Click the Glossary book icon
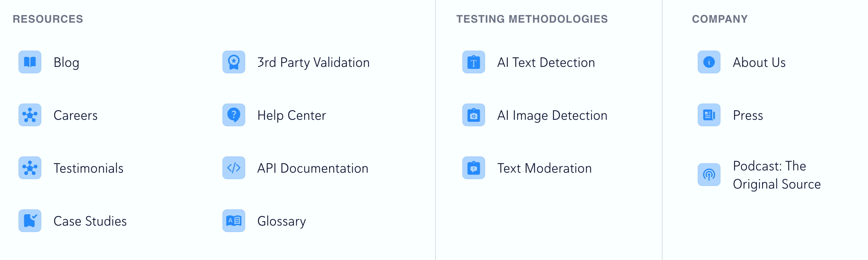The image size is (868, 260). [x=234, y=221]
